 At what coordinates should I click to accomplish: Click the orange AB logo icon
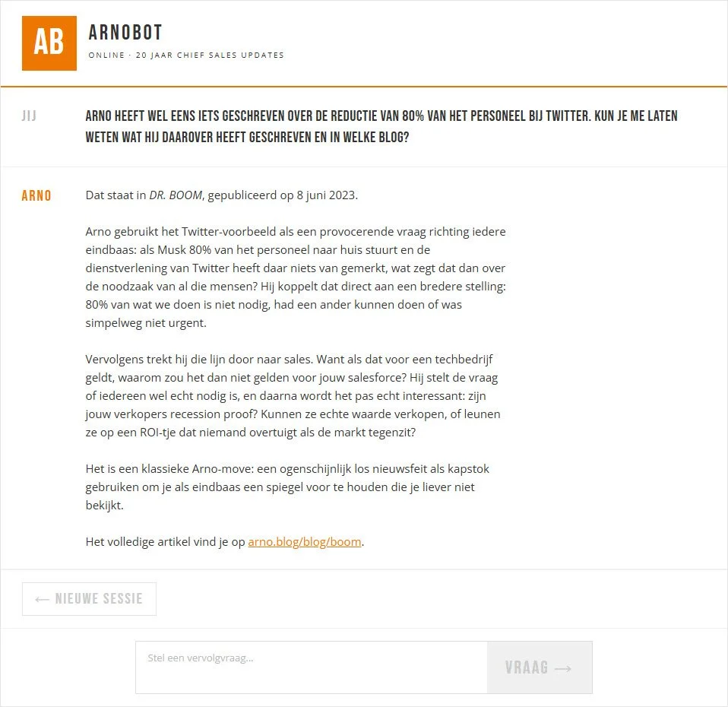tap(49, 43)
